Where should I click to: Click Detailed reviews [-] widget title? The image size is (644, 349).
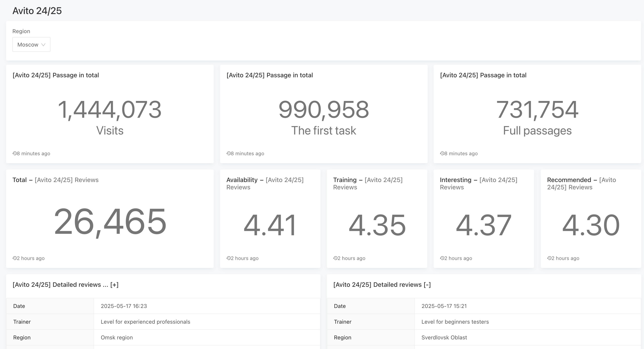pos(382,285)
